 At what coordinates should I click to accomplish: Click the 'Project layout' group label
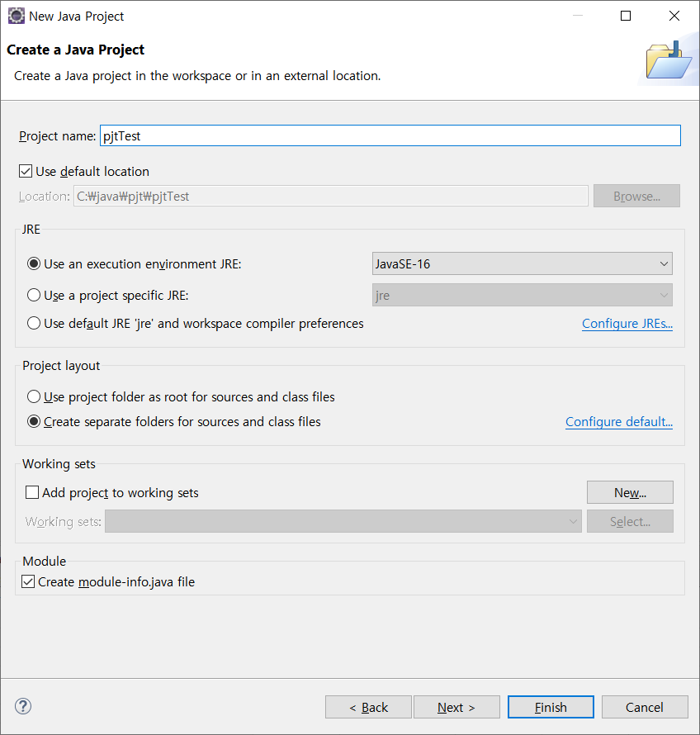point(61,366)
